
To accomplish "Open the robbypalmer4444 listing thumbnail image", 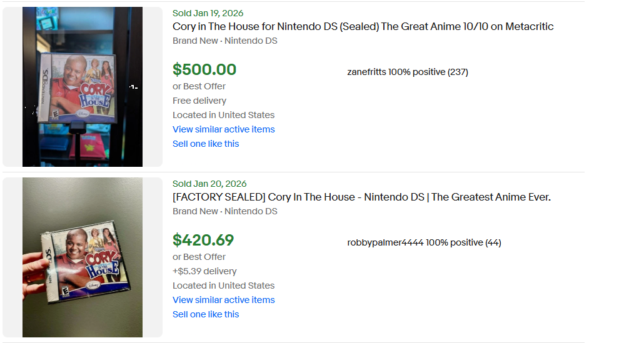I will (83, 257).
